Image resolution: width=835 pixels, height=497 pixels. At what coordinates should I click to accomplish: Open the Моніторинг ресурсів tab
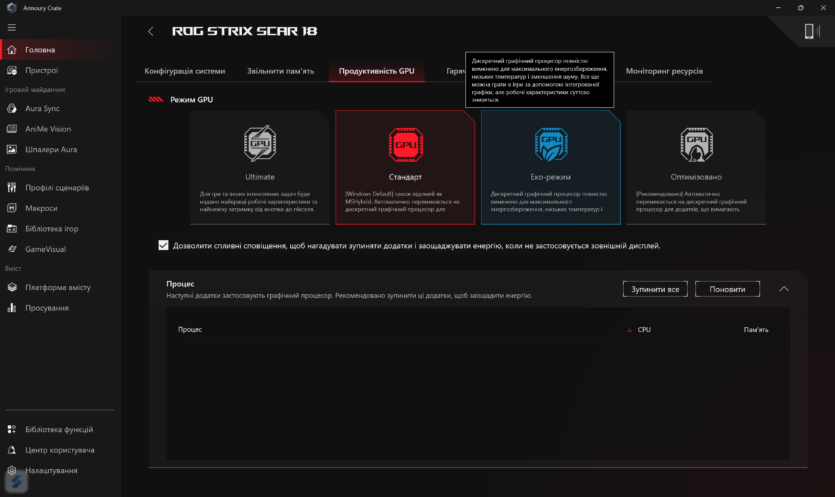tap(664, 71)
